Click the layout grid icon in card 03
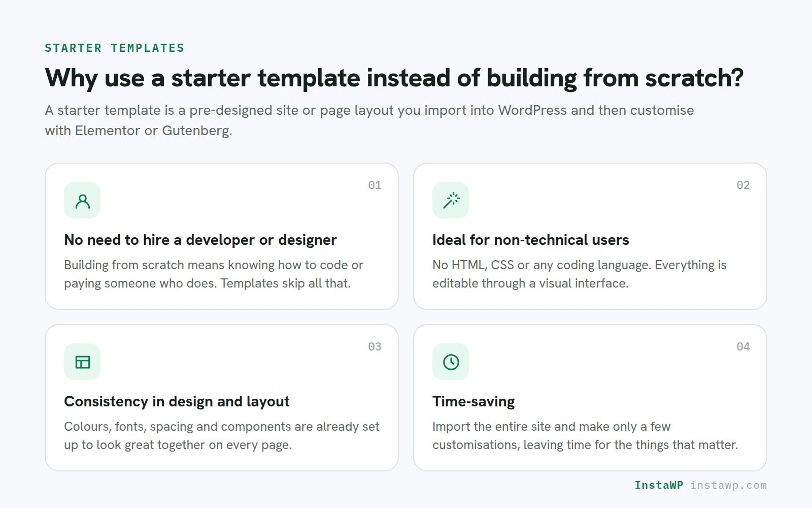This screenshot has height=508, width=812. point(82,362)
